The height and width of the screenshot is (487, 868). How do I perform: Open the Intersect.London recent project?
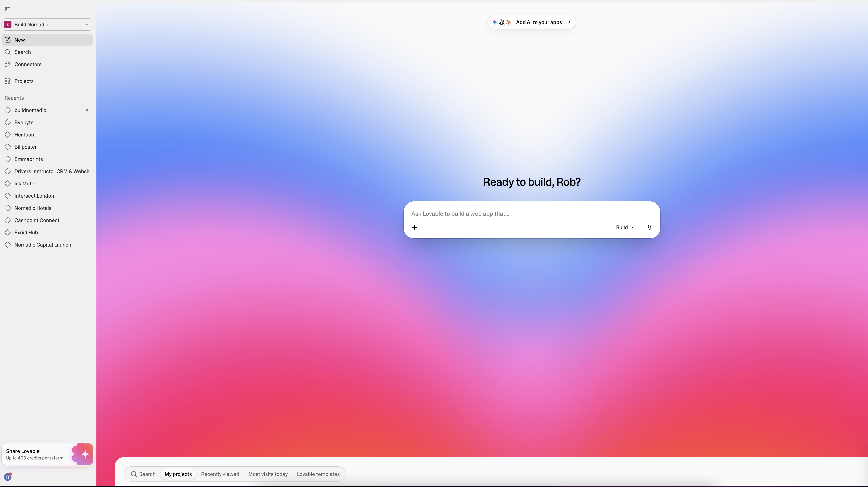click(x=47, y=196)
